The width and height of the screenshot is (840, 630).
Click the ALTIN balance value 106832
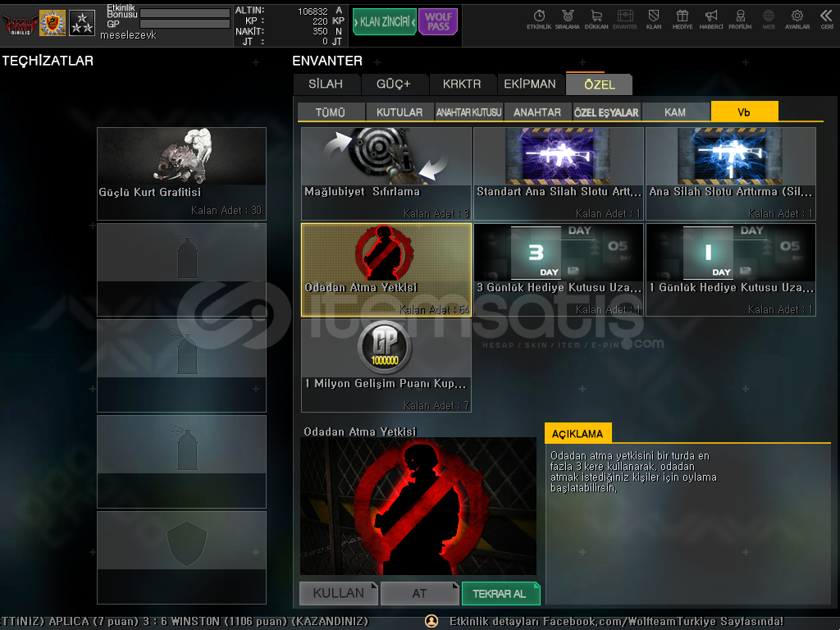(x=313, y=11)
